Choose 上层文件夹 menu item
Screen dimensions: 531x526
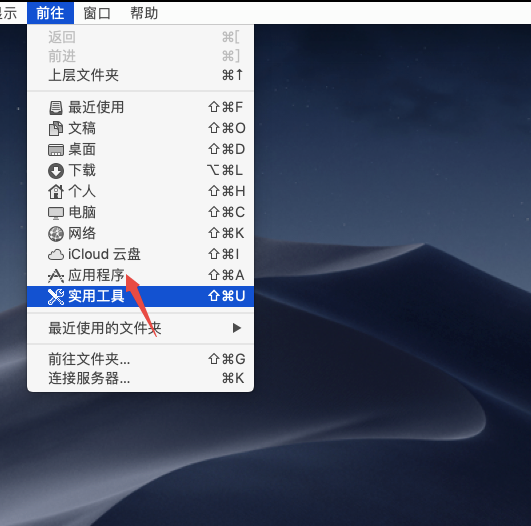(141, 75)
